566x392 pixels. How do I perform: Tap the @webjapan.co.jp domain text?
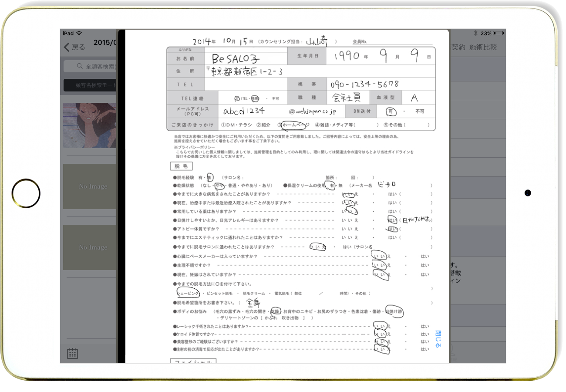tap(312, 112)
